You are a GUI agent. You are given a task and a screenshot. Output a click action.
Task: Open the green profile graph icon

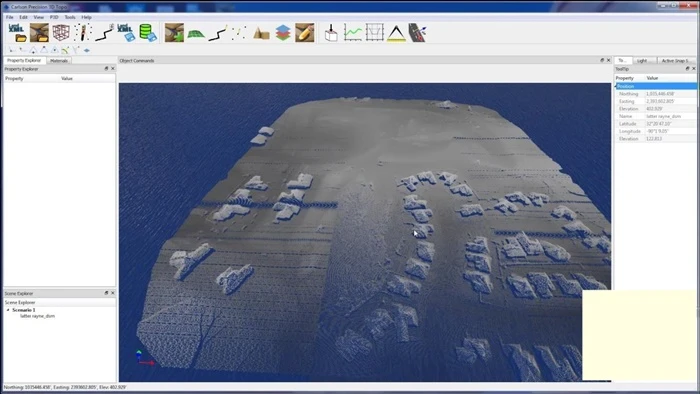pyautogui.click(x=353, y=33)
